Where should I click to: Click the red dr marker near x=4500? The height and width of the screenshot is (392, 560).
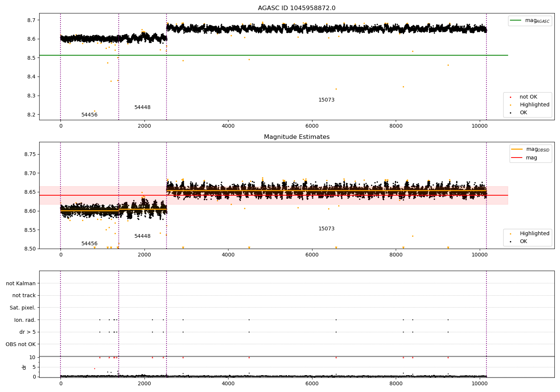[x=249, y=357]
